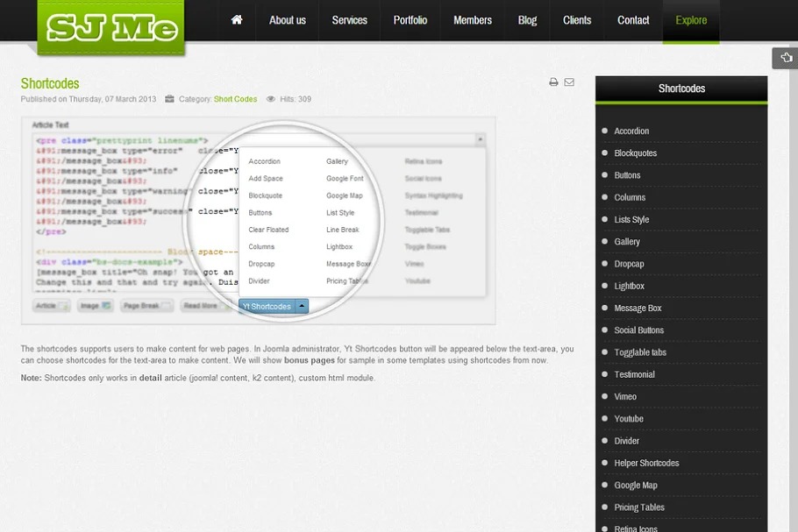
Task: Open the pointing-hand side panel tab
Action: click(x=784, y=58)
